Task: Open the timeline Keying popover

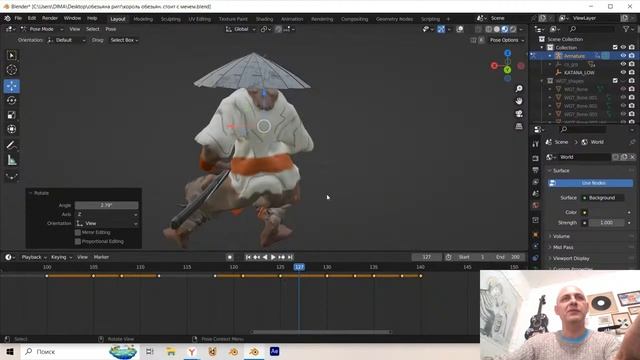Action: 61,257
